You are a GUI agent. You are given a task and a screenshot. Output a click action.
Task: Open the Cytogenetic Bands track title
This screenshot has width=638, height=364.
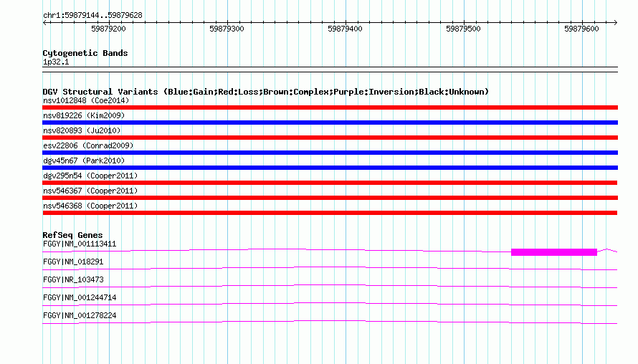pos(85,53)
